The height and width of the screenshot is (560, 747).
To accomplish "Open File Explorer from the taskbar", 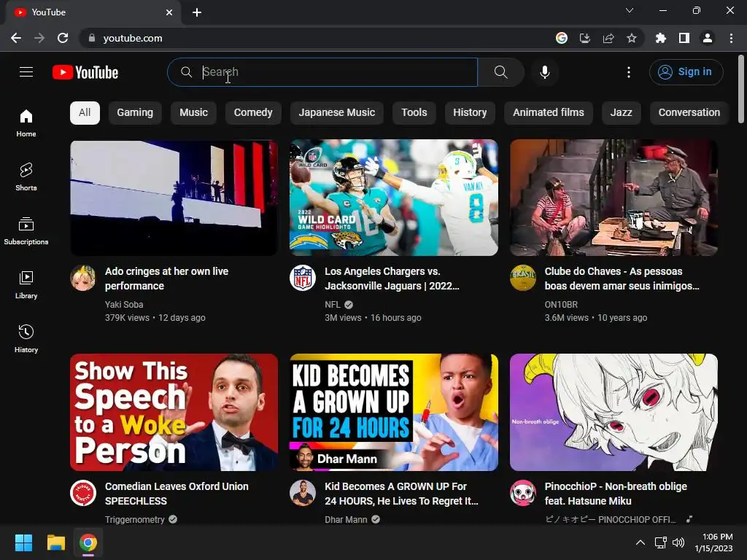I will point(55,542).
